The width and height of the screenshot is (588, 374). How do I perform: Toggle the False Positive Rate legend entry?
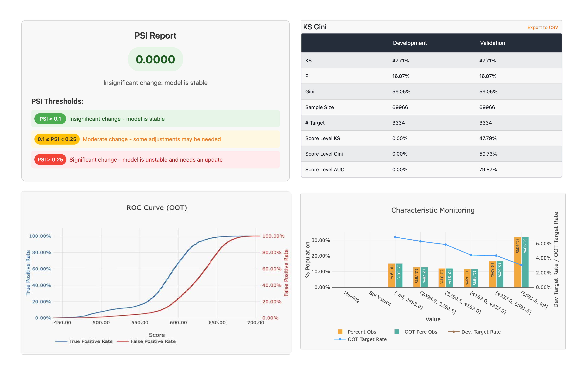click(x=153, y=341)
